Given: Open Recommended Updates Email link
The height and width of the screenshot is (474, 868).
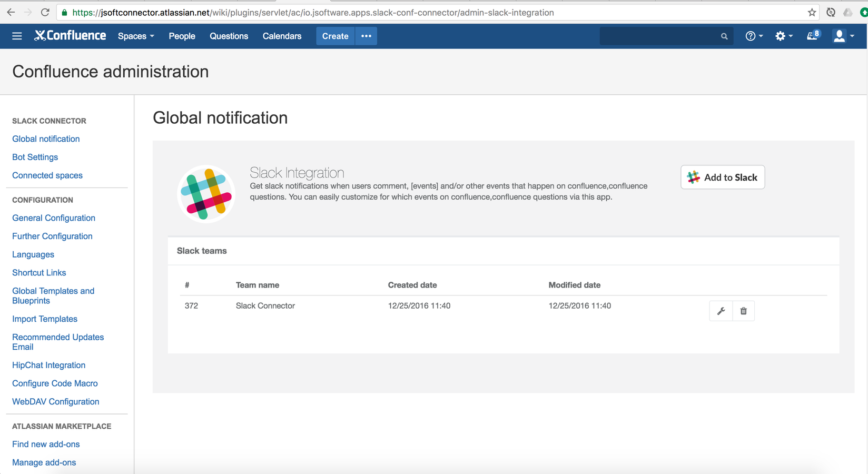Looking at the screenshot, I should [58, 342].
